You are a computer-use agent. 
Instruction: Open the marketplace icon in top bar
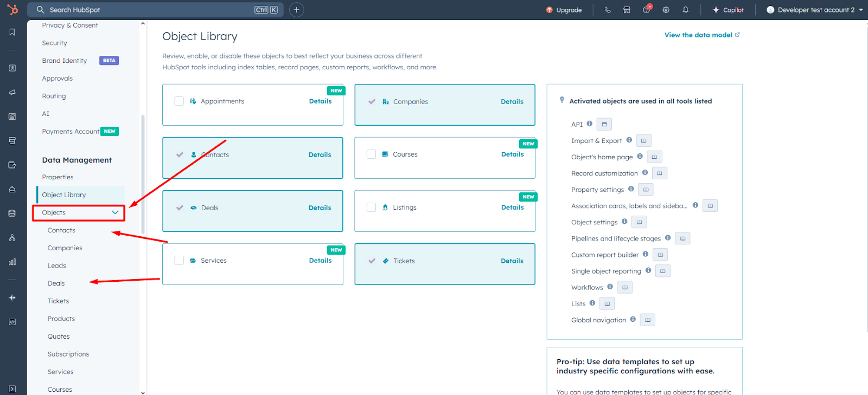(x=627, y=10)
